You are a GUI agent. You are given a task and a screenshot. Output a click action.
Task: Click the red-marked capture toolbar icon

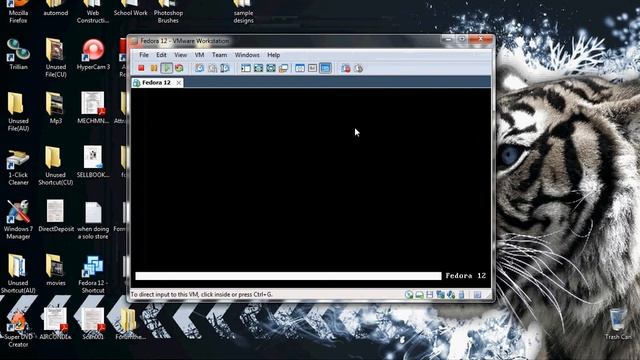[346, 68]
